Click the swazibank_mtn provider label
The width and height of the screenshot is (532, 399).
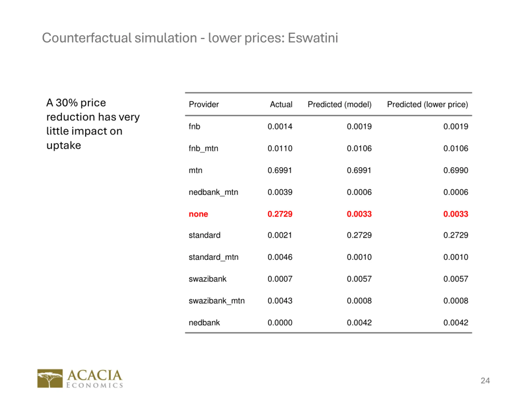(x=217, y=301)
